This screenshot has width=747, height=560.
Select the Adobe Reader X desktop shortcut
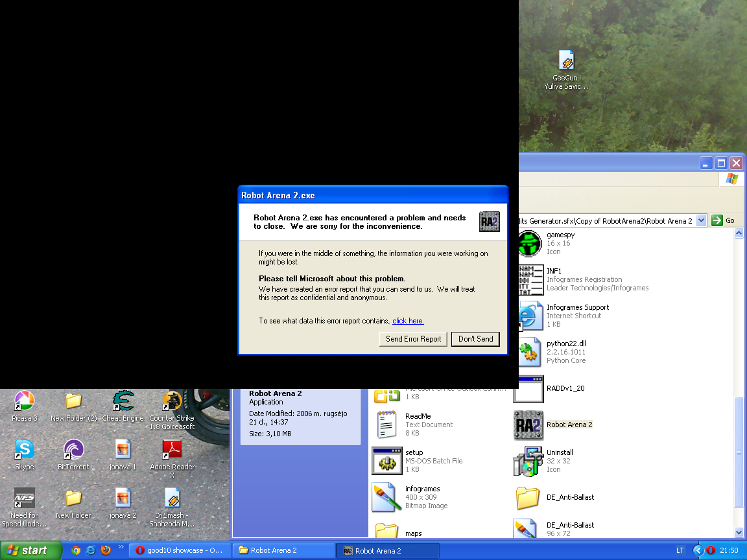(172, 459)
